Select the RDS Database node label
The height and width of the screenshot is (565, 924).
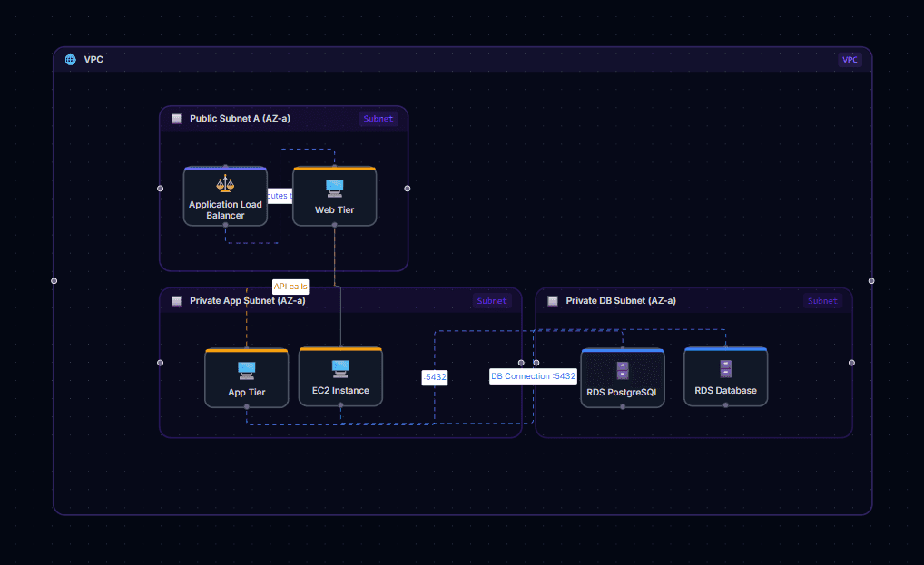click(x=725, y=391)
